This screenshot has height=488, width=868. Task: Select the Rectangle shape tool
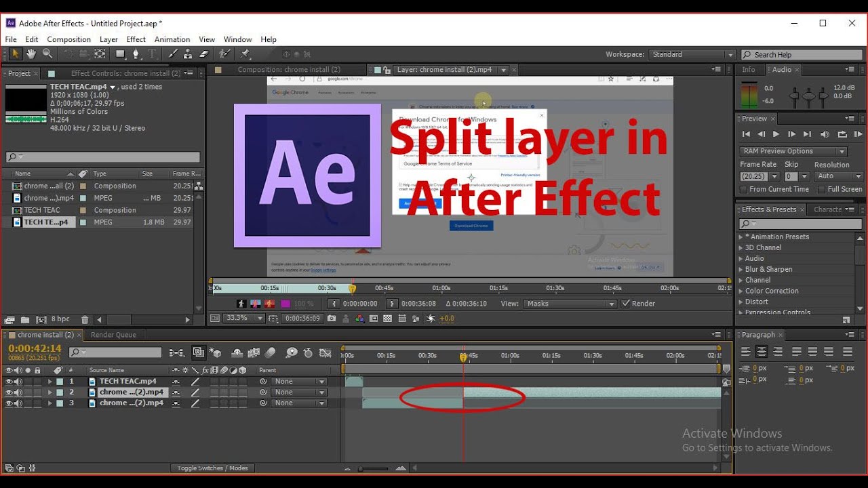point(120,54)
